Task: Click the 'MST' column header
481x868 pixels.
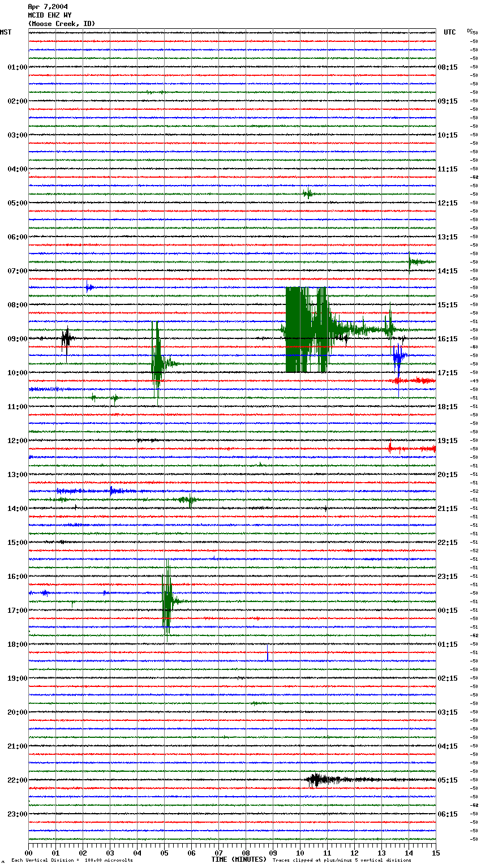Action: click(x=6, y=32)
